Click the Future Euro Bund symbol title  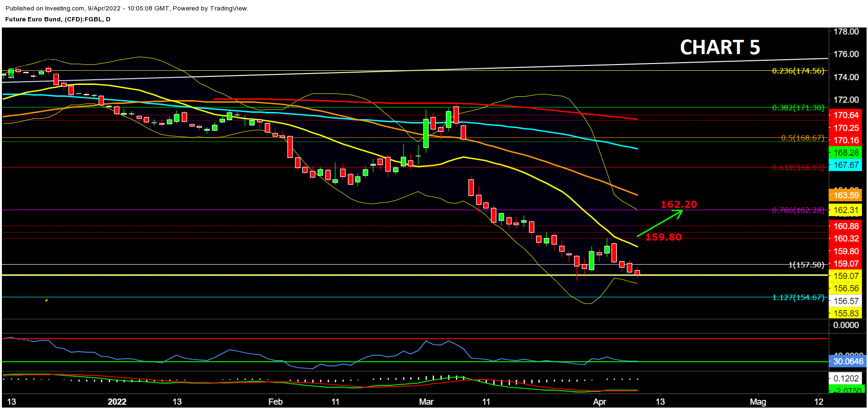click(x=58, y=19)
